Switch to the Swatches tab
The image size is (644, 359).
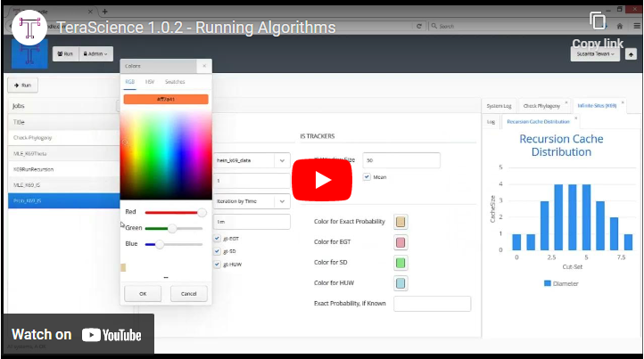point(175,82)
